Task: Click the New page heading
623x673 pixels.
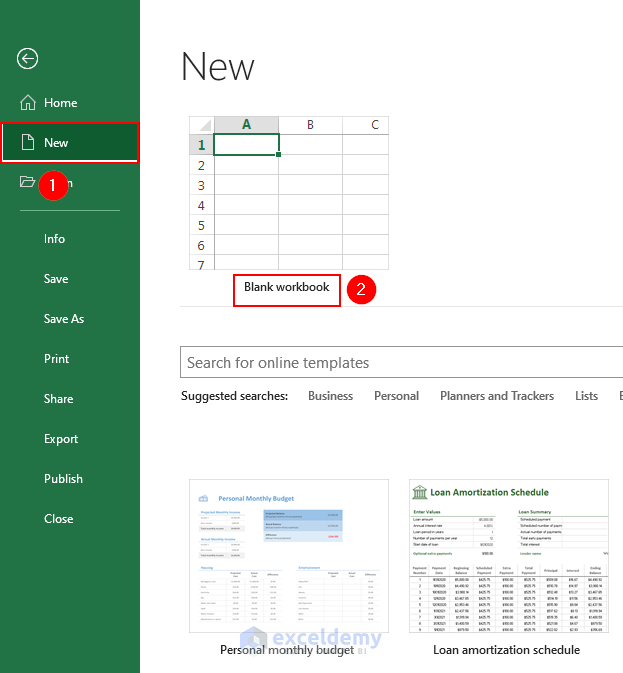Action: (x=218, y=67)
